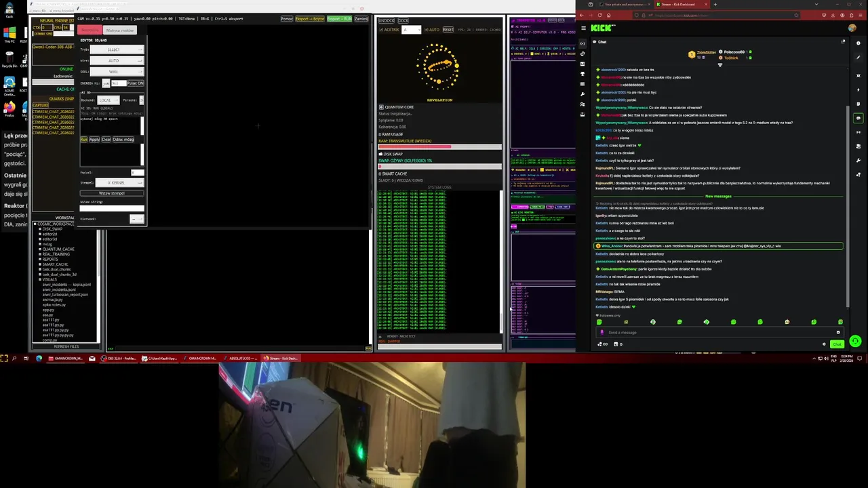Click CAPTURE button in quarks panel
Image resolution: width=868 pixels, height=488 pixels.
click(41, 105)
